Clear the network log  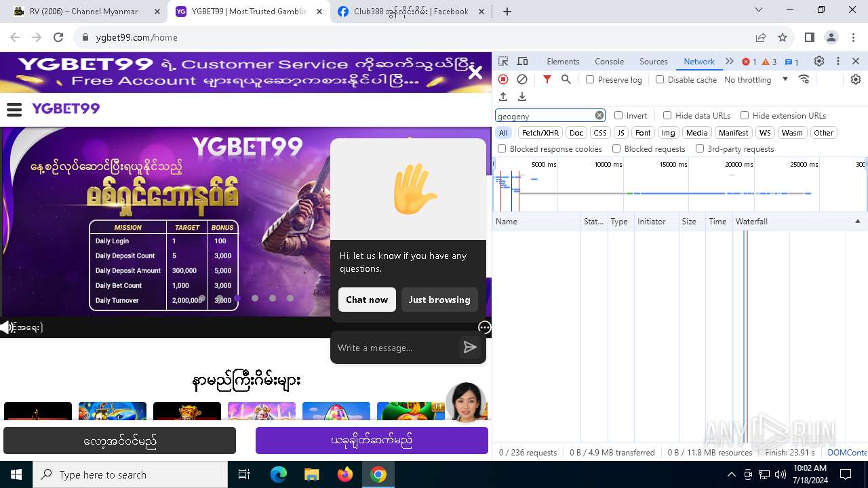[x=522, y=79]
